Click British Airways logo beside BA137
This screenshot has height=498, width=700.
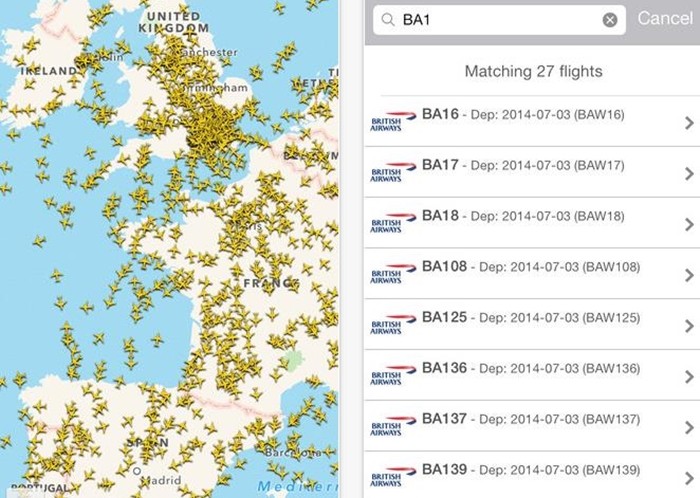coord(393,427)
